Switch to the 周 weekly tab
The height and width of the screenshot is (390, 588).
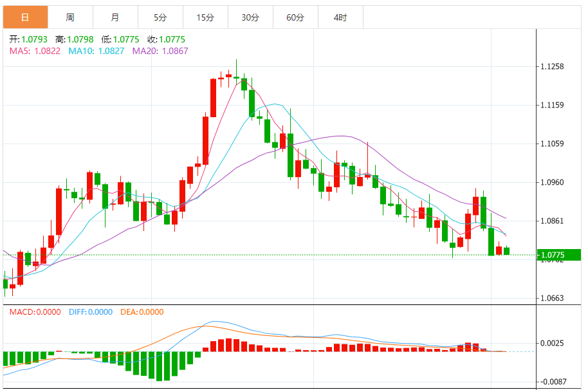click(x=71, y=17)
